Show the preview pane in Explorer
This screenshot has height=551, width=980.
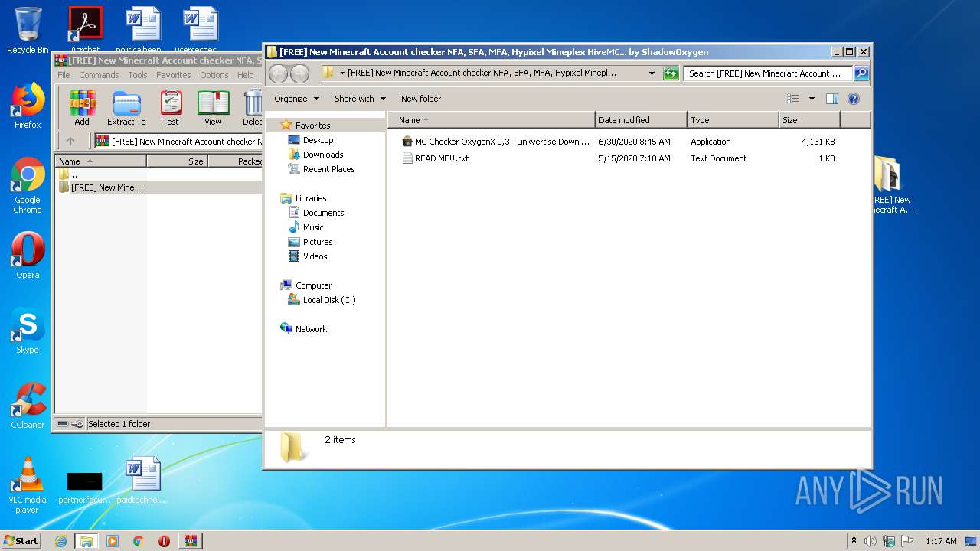[832, 99]
